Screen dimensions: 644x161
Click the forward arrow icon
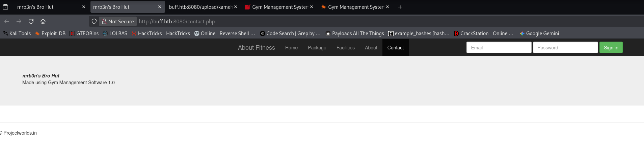19,21
